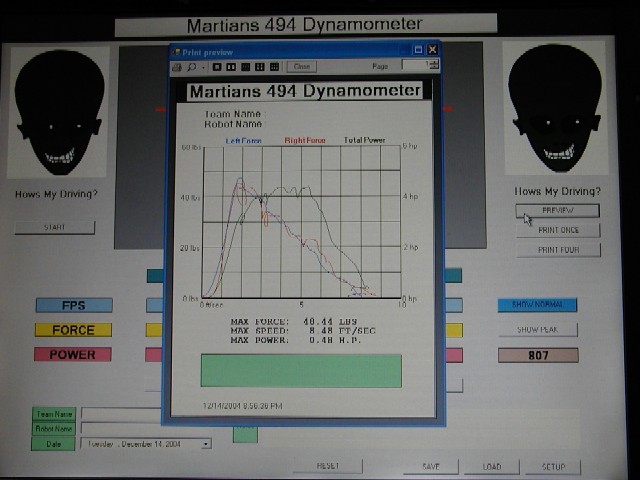Select the one-page view icon
This screenshot has height=480, width=640.
coord(218,66)
